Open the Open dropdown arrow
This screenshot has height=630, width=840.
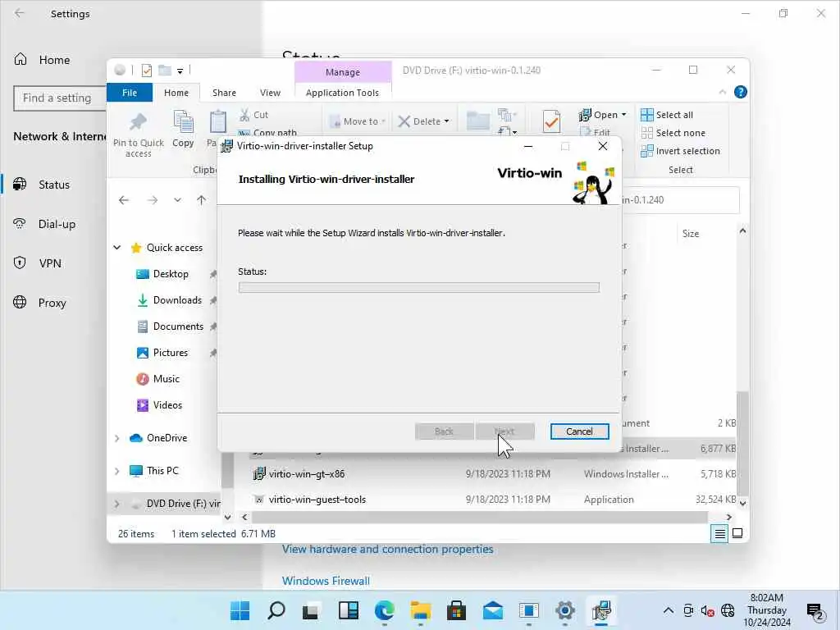tap(623, 115)
